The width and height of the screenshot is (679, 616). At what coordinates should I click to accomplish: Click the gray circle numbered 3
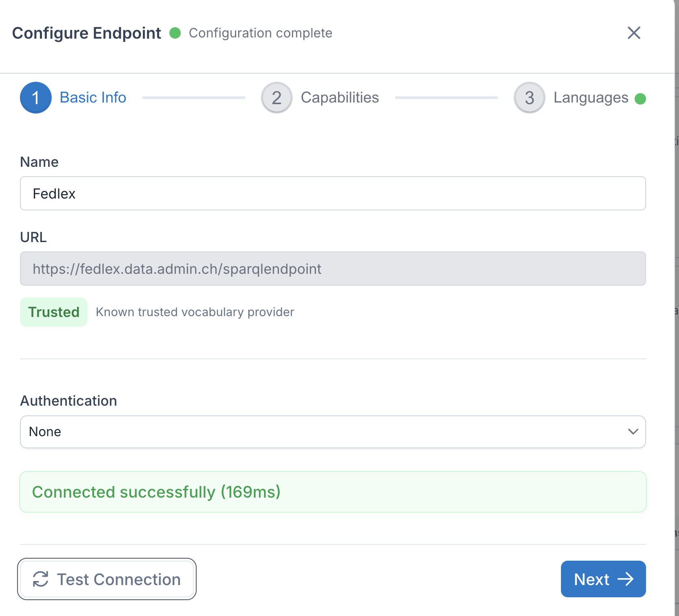tap(529, 98)
